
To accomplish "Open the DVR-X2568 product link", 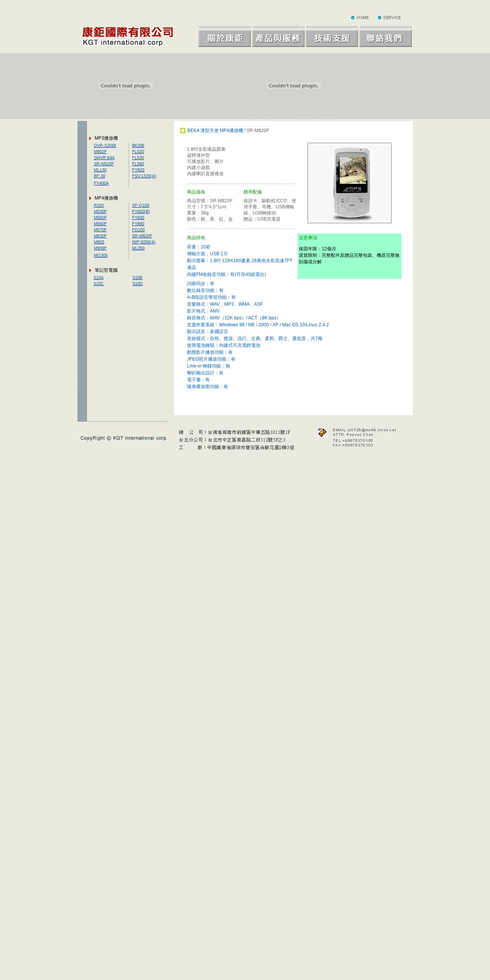I will (x=105, y=145).
